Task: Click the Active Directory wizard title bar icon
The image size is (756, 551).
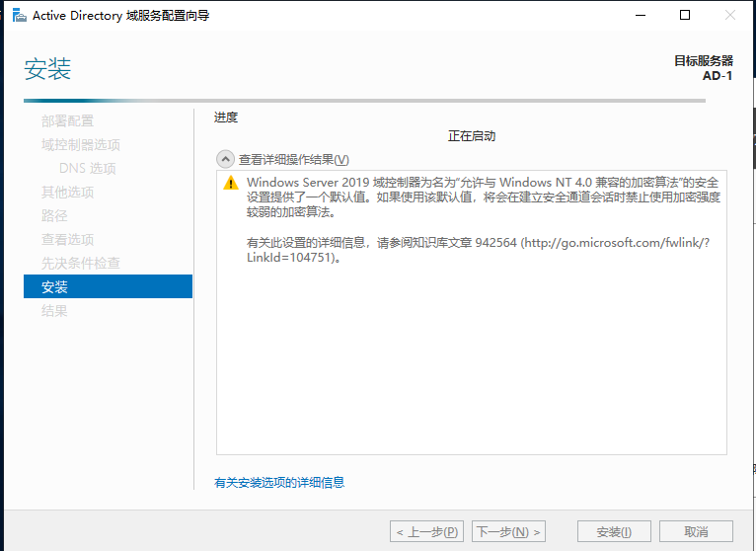Action: [20, 16]
